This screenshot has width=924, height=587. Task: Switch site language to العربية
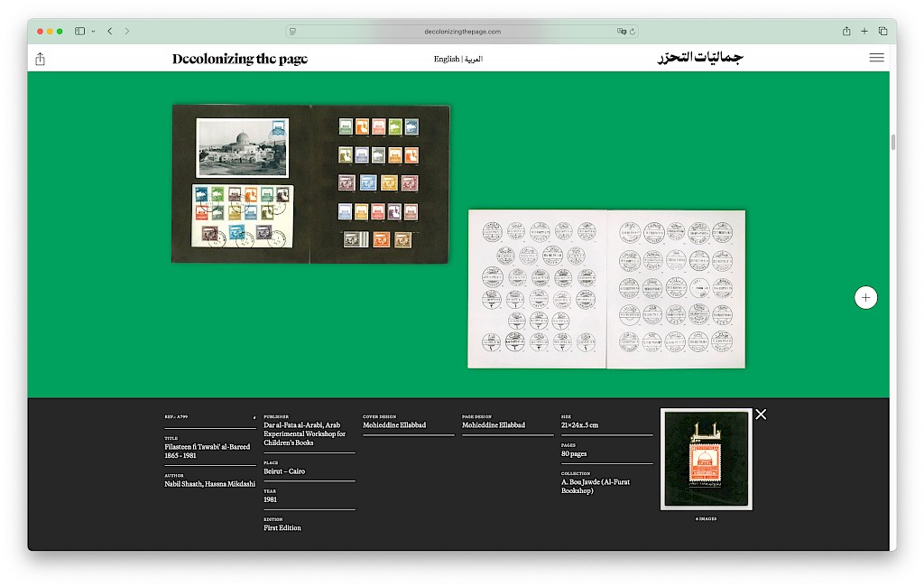click(x=474, y=59)
